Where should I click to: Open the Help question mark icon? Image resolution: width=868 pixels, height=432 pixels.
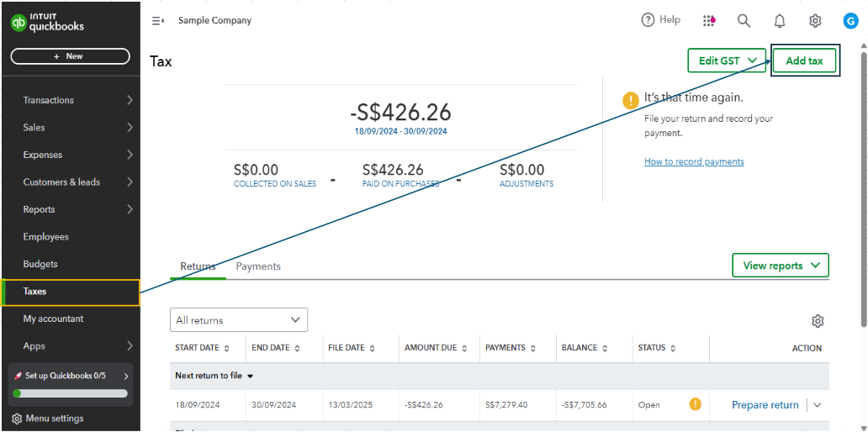point(648,20)
